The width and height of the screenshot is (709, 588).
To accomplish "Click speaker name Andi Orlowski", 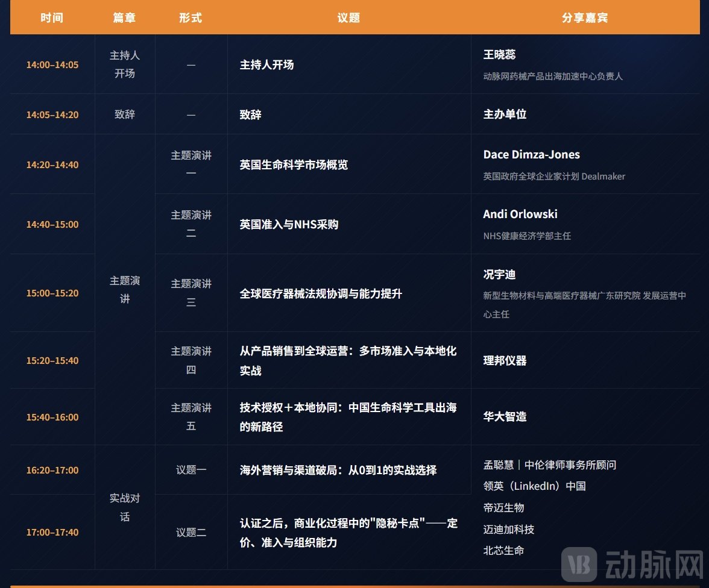I will click(x=520, y=214).
